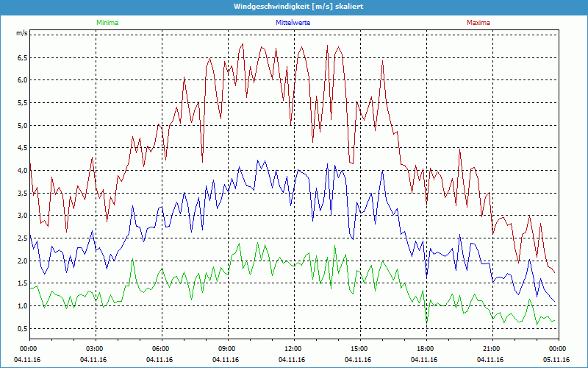Click the 4,5 y-axis value

pyautogui.click(x=22, y=148)
